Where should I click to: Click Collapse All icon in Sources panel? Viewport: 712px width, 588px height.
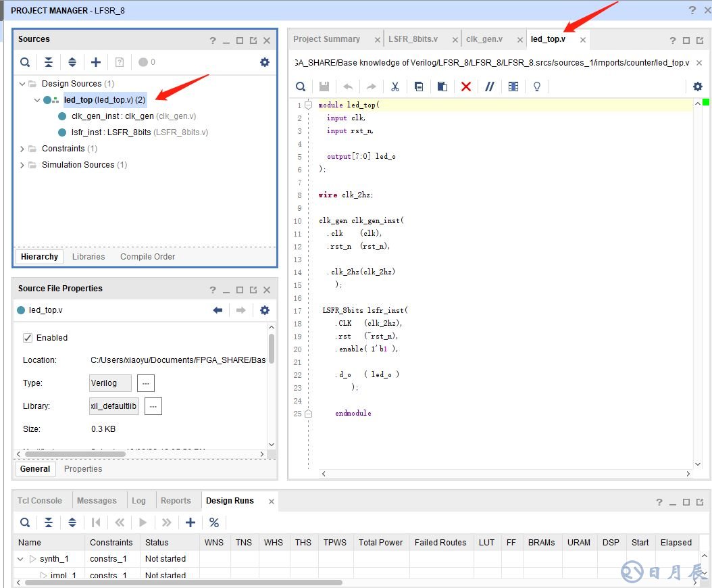coord(49,62)
